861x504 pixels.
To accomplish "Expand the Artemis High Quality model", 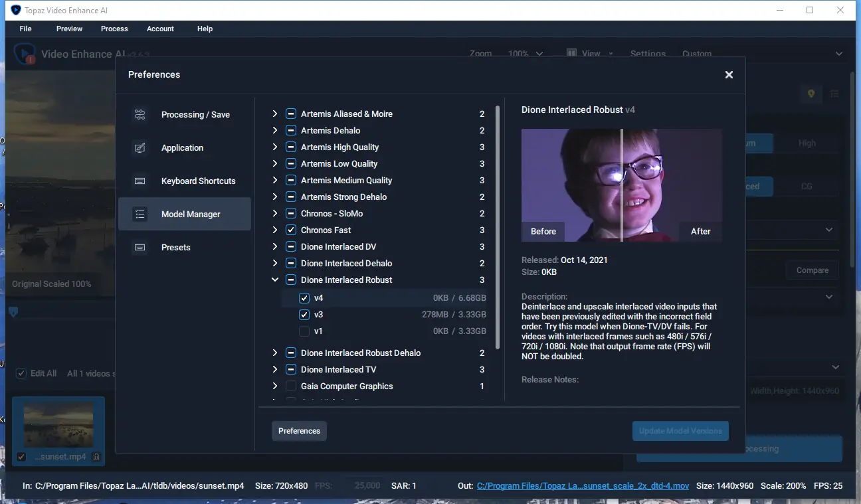I will click(x=275, y=147).
